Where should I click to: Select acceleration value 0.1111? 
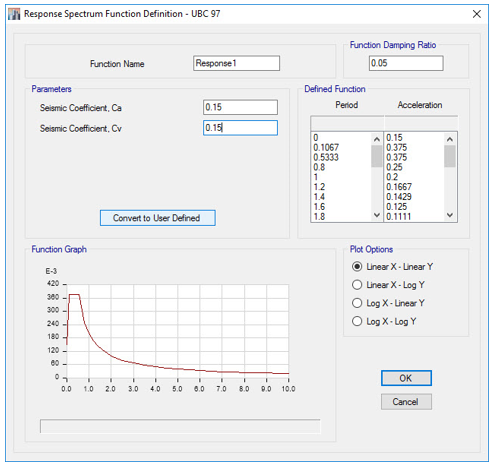tap(399, 217)
